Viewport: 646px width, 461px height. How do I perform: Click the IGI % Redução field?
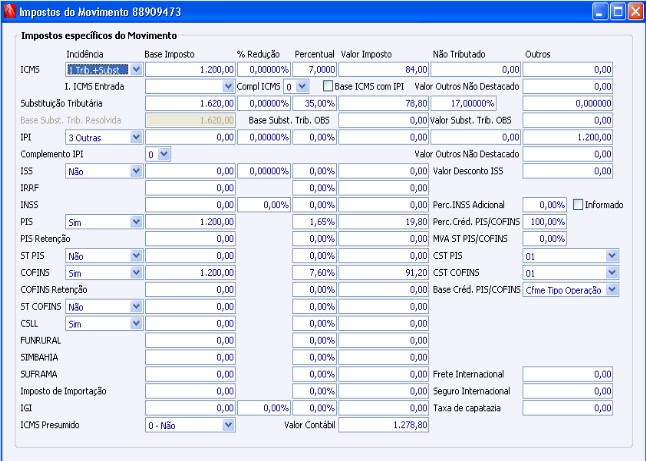(x=264, y=408)
